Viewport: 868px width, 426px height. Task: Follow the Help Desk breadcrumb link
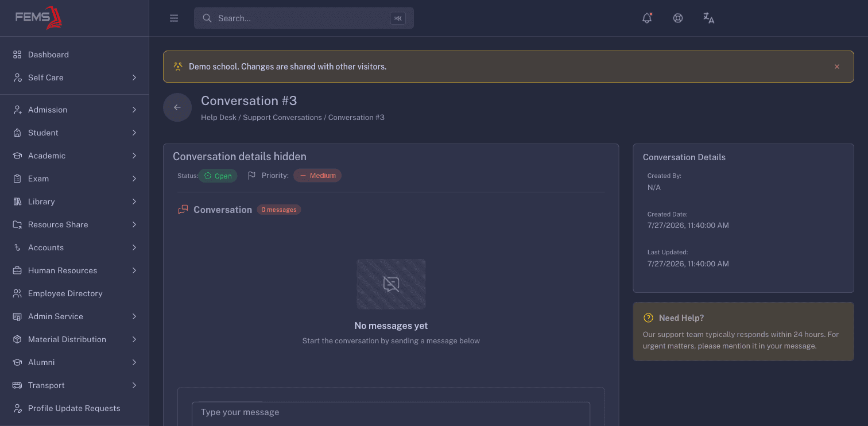coord(219,117)
